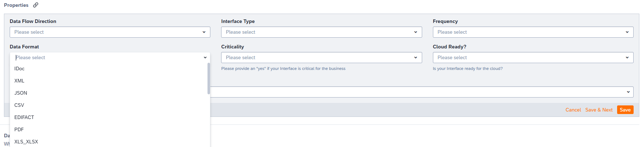Click the link icon next to Properties
Screen dimensions: 644x147
pos(35,5)
